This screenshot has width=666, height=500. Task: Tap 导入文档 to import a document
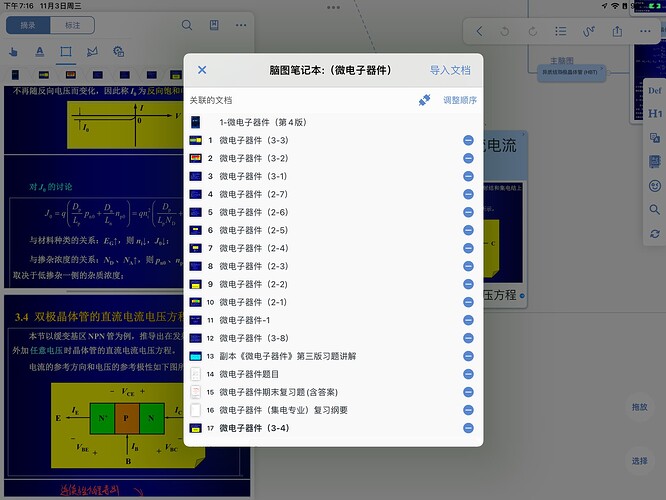tap(450, 70)
